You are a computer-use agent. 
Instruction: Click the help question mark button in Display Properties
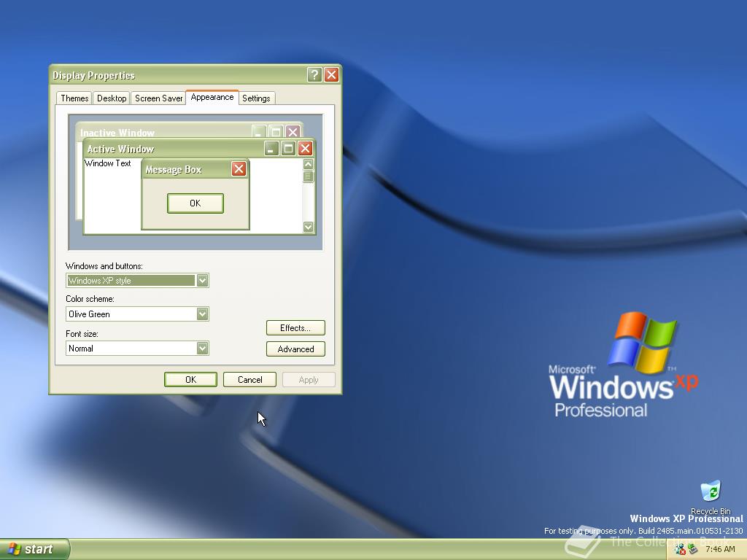point(314,75)
